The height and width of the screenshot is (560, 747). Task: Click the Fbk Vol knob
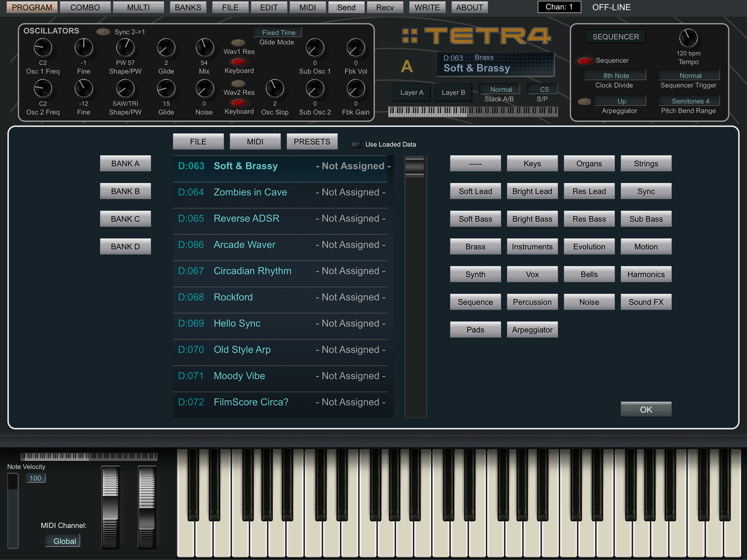(x=356, y=48)
